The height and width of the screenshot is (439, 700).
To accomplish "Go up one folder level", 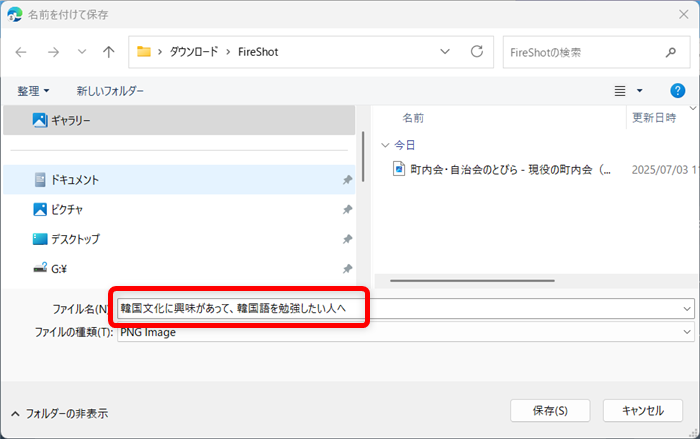I will pos(108,51).
